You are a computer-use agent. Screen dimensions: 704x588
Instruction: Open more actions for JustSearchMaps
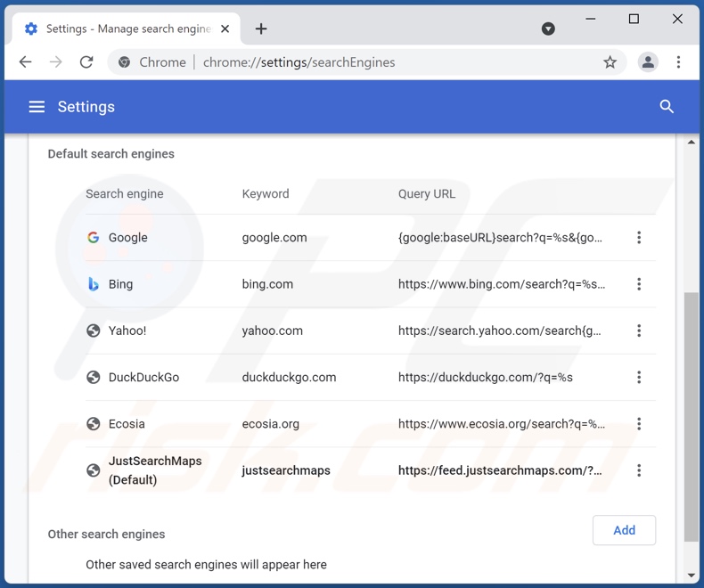639,470
